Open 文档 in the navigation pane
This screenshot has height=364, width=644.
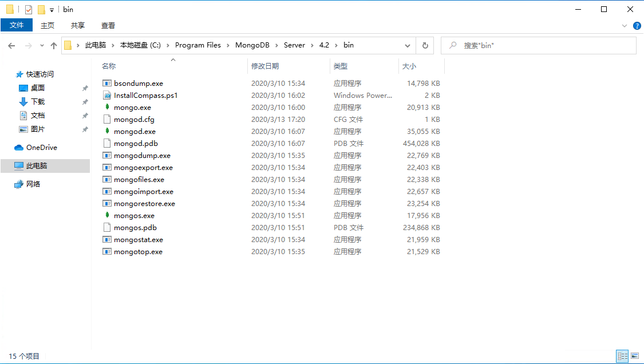37,116
